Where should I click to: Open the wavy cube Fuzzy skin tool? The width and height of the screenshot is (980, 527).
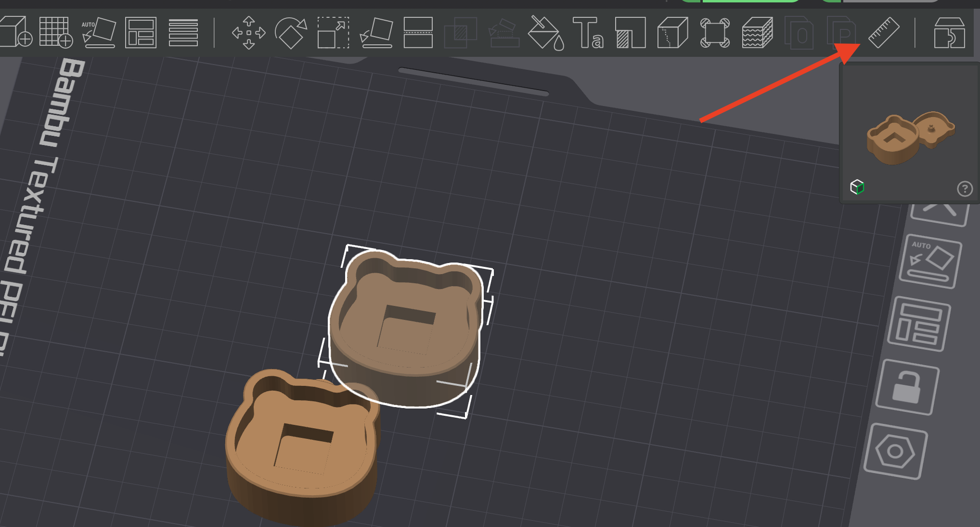(x=757, y=33)
